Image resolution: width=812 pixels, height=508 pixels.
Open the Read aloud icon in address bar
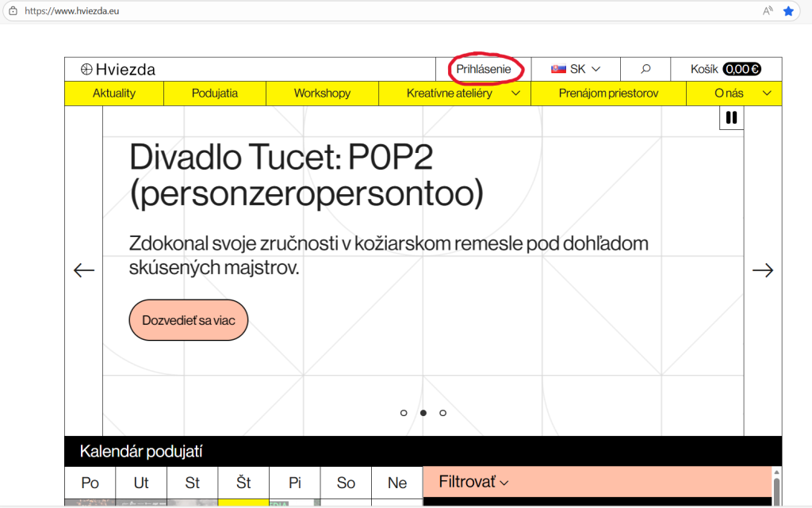pyautogui.click(x=768, y=11)
